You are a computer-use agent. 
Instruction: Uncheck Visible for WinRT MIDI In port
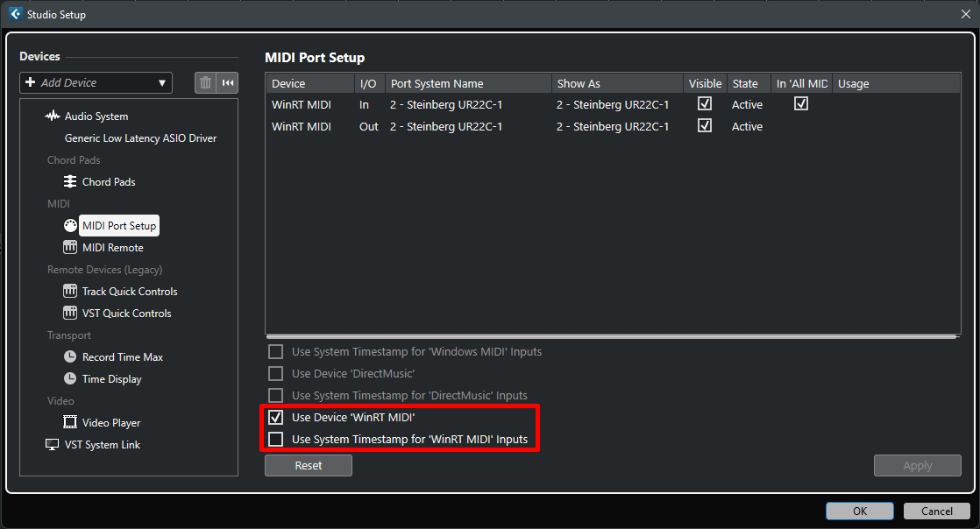coord(705,104)
